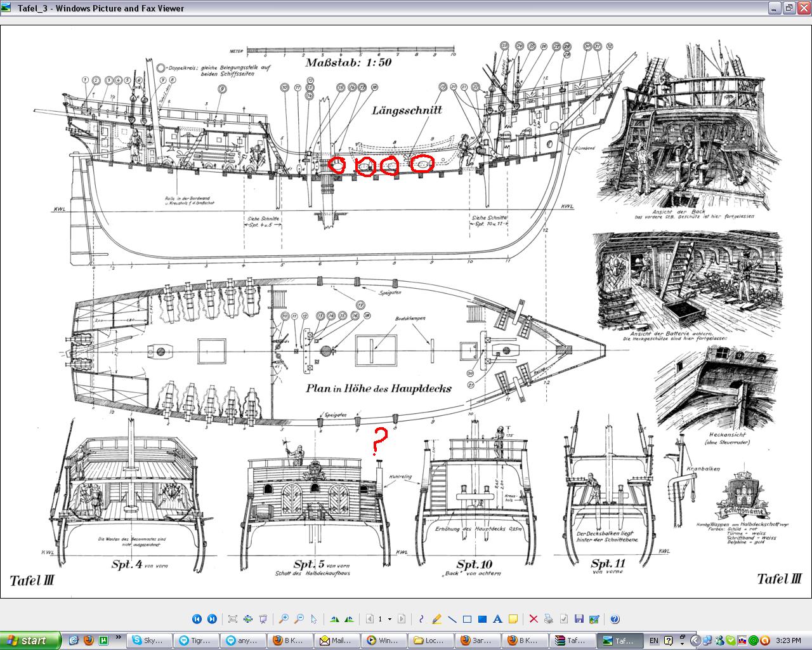The height and width of the screenshot is (650, 812).
Task: Go to the next page of the TIFF
Action: [x=402, y=619]
